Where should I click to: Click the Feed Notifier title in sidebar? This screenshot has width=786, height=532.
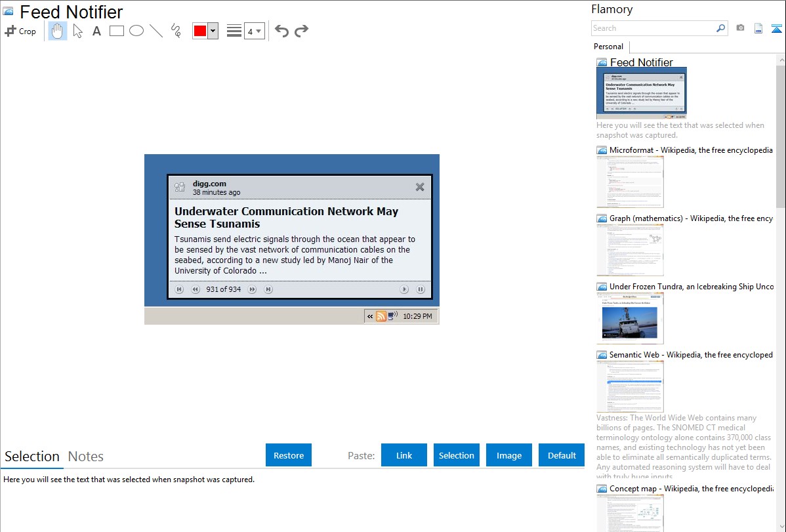tap(641, 62)
